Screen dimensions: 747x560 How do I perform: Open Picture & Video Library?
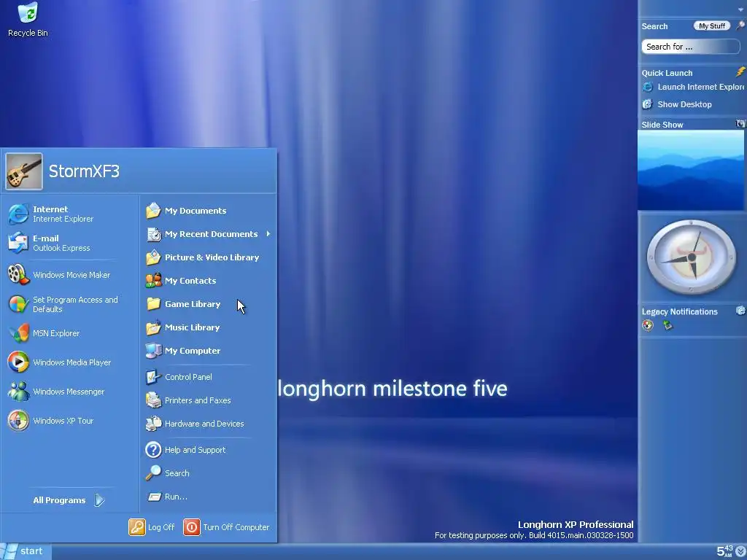(x=203, y=257)
